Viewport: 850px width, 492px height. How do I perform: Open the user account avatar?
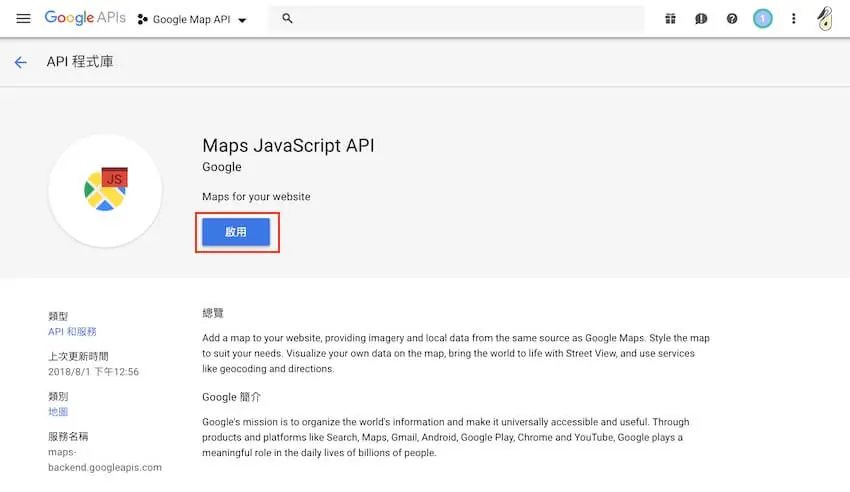click(x=825, y=18)
